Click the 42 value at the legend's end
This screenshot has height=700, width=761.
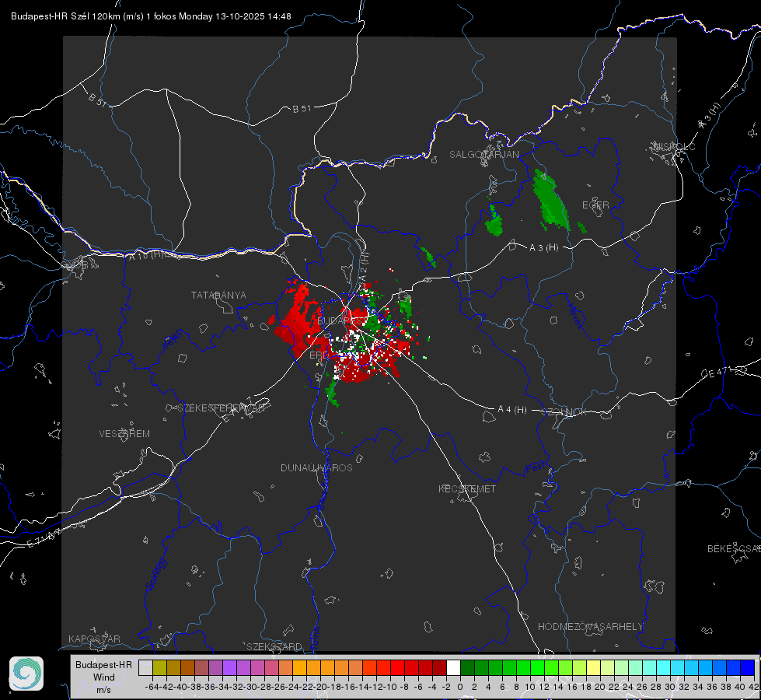pos(753,687)
